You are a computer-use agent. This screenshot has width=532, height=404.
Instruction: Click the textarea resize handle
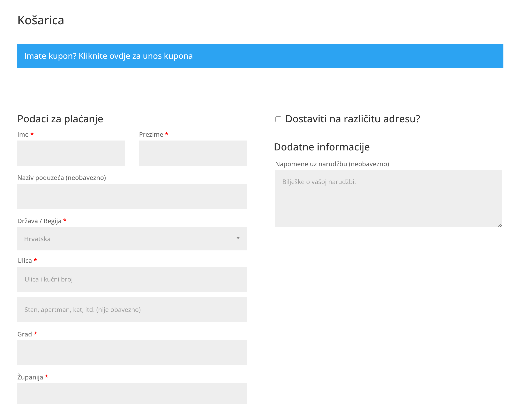tap(500, 225)
